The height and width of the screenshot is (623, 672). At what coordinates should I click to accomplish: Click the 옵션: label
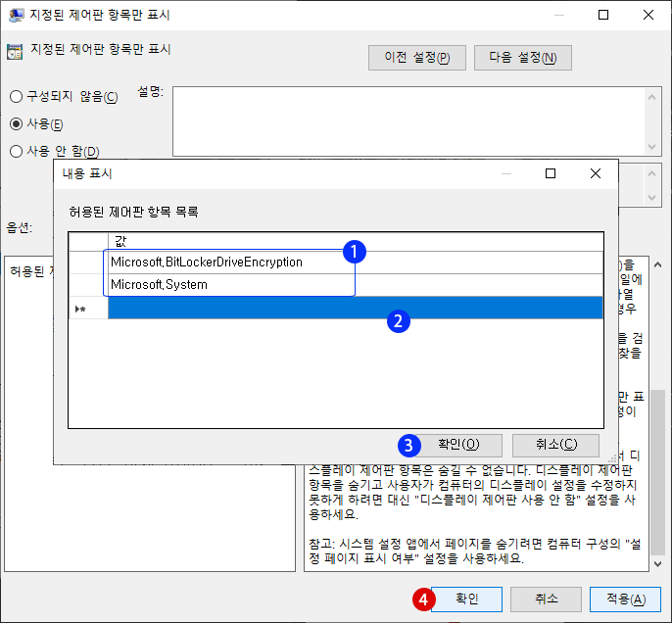pyautogui.click(x=20, y=227)
